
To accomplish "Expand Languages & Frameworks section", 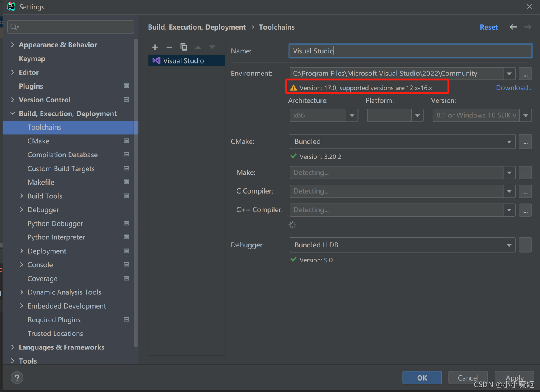I will point(13,347).
